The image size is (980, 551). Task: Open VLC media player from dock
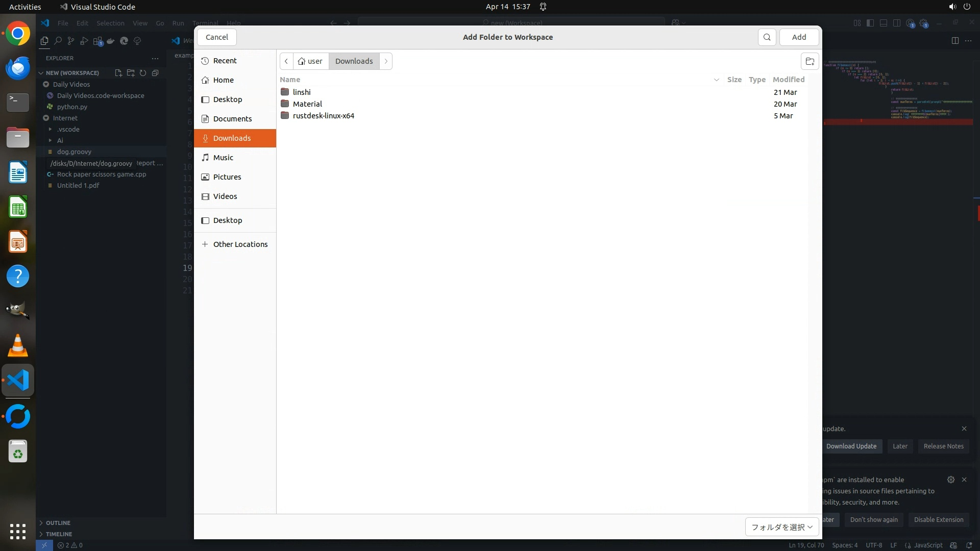[18, 346]
